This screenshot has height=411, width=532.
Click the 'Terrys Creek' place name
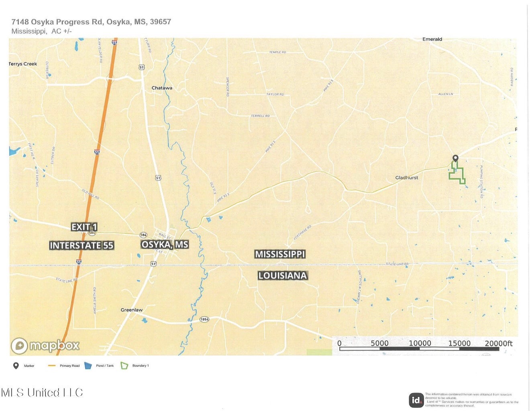pyautogui.click(x=23, y=64)
